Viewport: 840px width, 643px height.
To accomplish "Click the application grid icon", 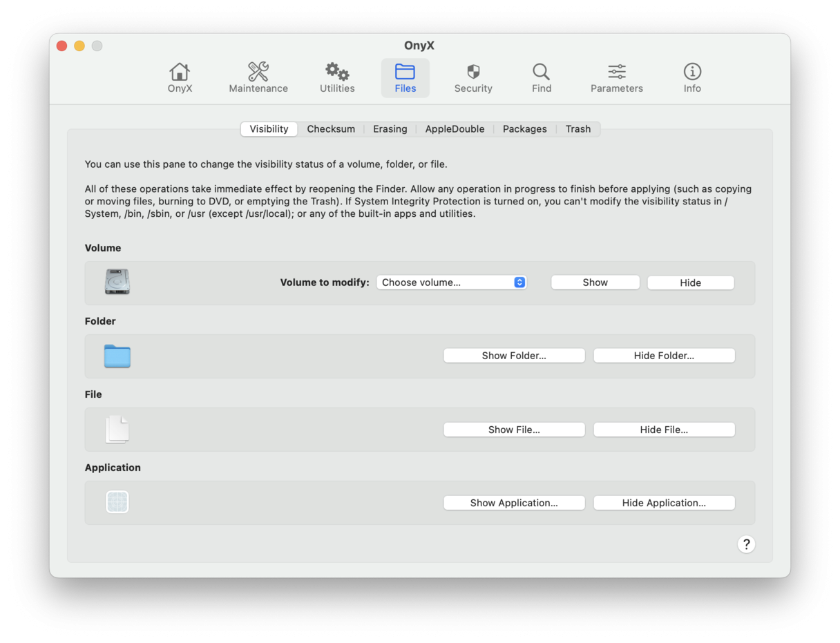I will (x=117, y=502).
